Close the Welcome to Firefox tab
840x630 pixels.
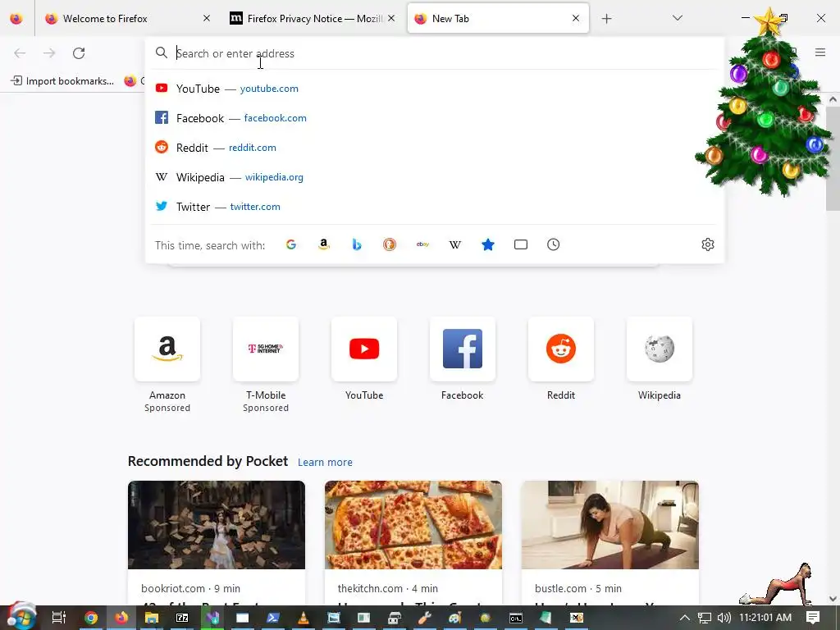[x=207, y=18]
